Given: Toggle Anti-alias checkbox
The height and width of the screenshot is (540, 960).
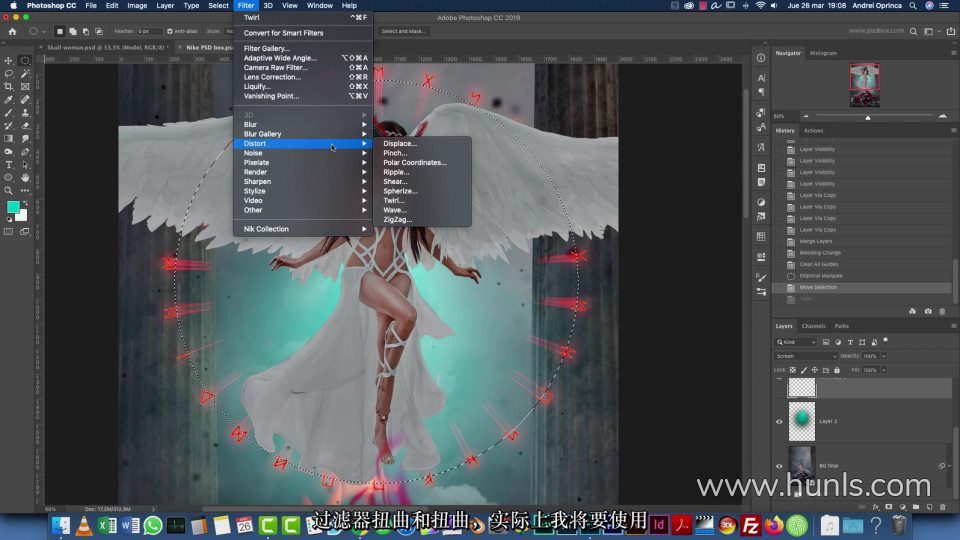Looking at the screenshot, I should [170, 31].
